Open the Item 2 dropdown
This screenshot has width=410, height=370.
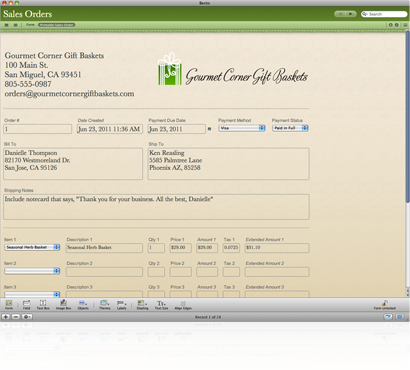tap(32, 271)
